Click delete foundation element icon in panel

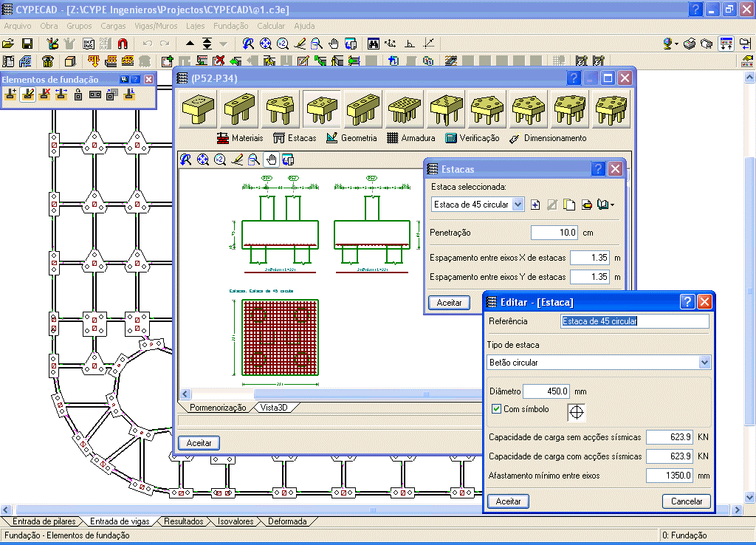pyautogui.click(x=45, y=95)
